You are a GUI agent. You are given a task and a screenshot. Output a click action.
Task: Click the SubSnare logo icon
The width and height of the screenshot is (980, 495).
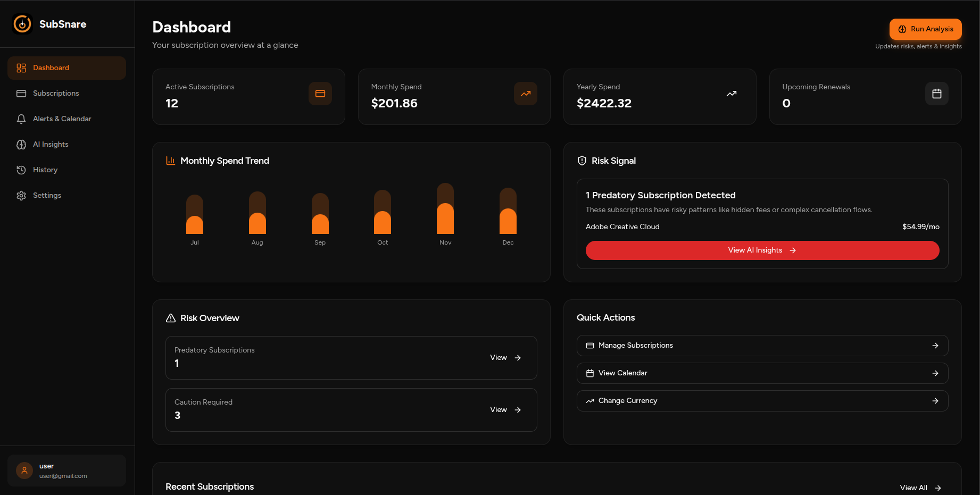click(22, 24)
